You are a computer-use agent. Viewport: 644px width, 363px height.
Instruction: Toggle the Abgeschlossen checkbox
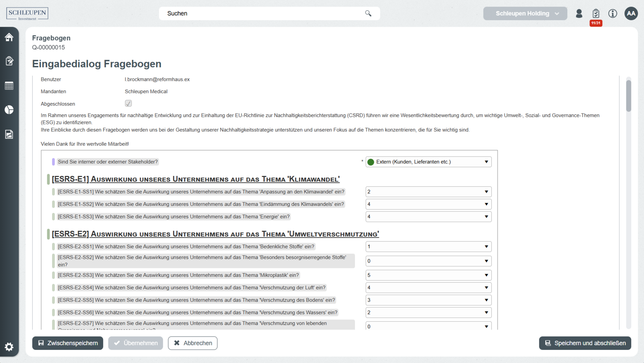(x=128, y=103)
